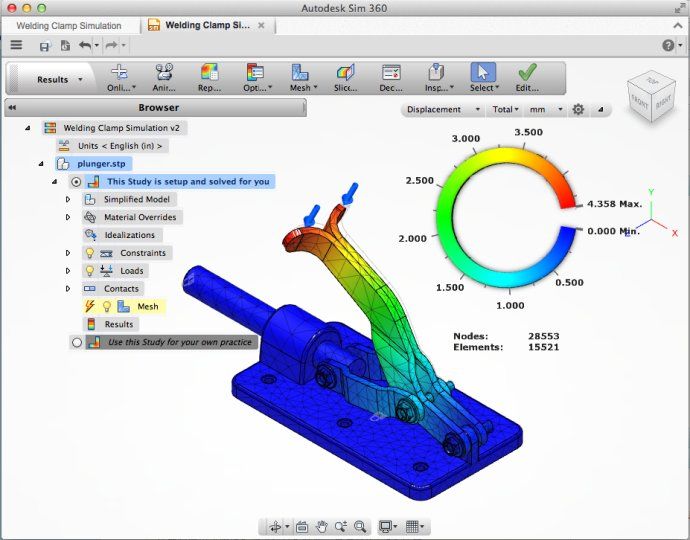This screenshot has width=690, height=540.
Task: Collapse the legend with triangle arrow
Action: [601, 110]
